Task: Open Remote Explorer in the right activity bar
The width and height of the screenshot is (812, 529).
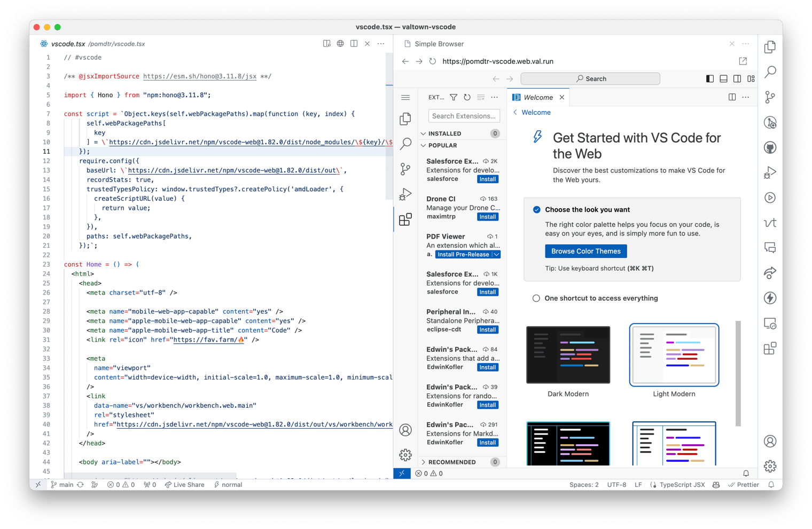Action: 770,323
